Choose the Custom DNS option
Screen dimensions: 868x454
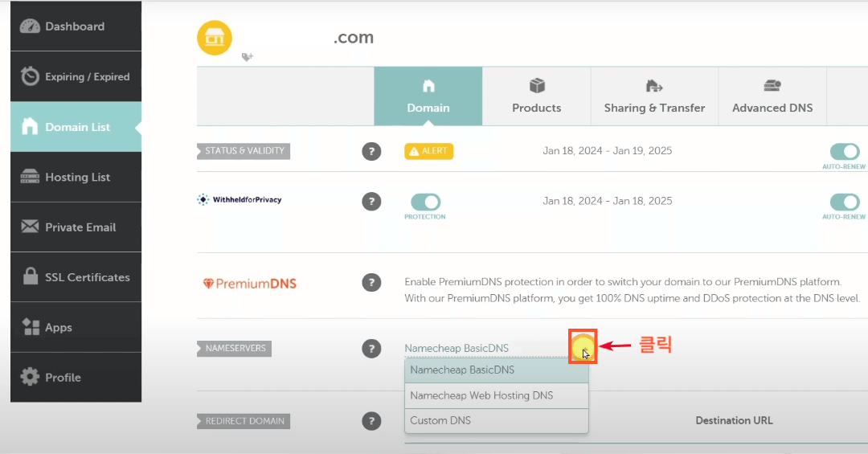click(x=497, y=420)
